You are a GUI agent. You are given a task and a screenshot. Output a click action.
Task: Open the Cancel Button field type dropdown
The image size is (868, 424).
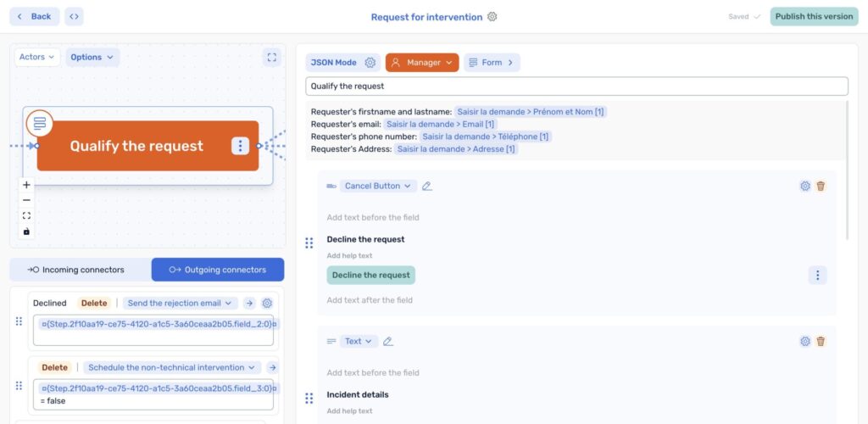click(x=378, y=186)
